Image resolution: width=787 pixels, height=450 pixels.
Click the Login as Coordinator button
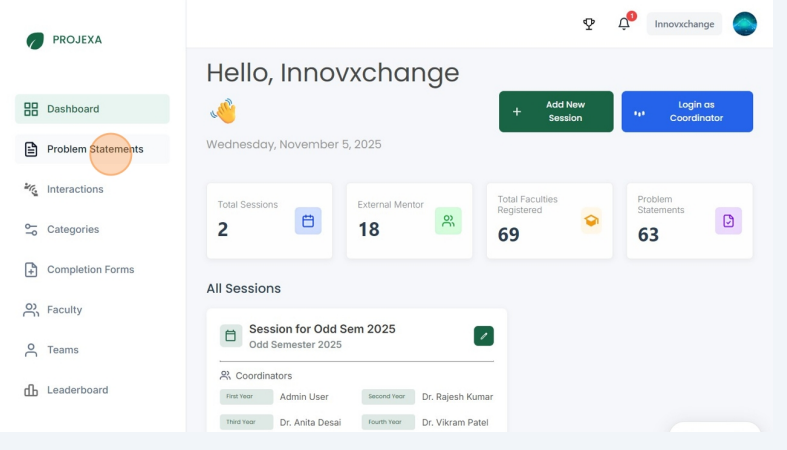pos(687,111)
